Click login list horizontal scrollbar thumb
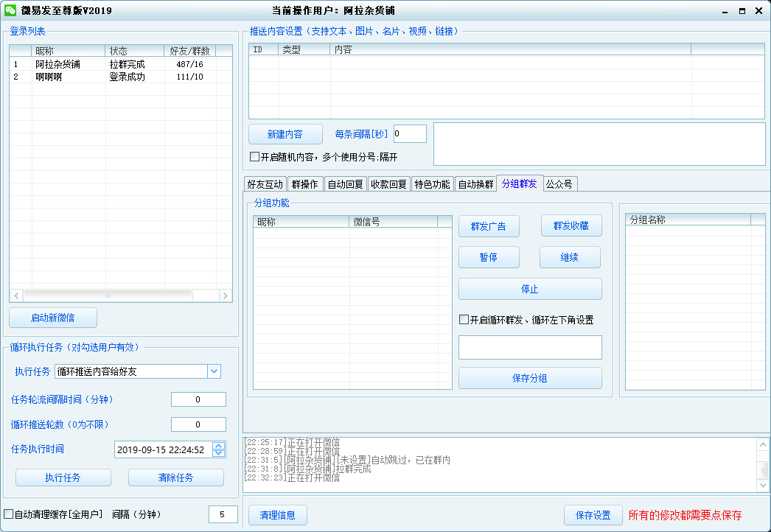 pyautogui.click(x=108, y=295)
